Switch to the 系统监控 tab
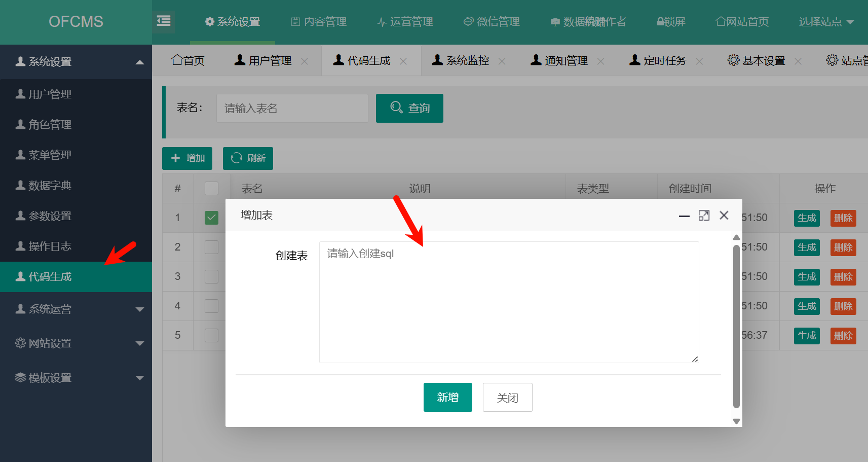Screen dimensions: 868x462 tap(467, 61)
